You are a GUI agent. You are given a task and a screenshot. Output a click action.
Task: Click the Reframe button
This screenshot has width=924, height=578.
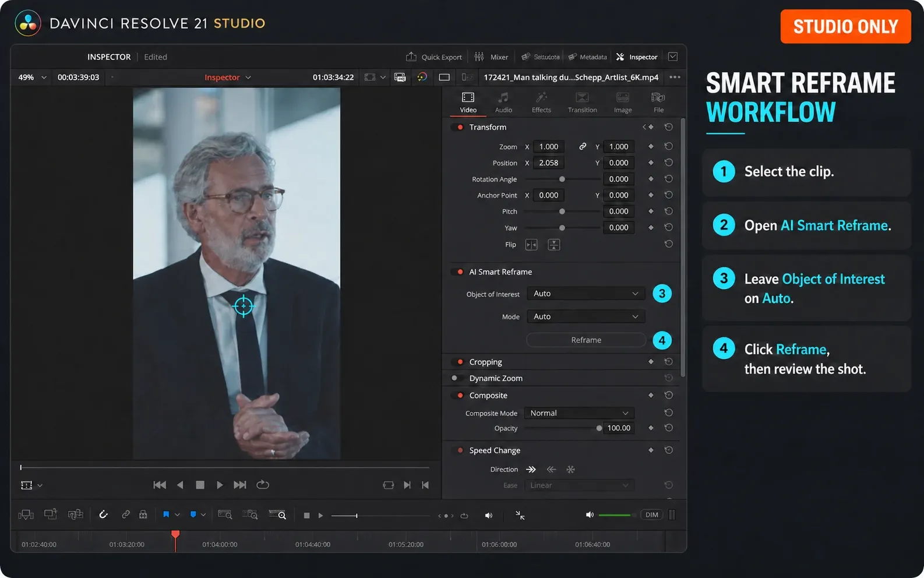point(586,340)
